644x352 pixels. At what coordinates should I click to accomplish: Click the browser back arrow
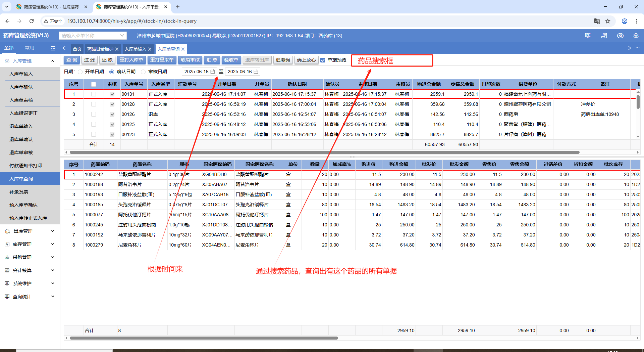[x=7, y=21]
